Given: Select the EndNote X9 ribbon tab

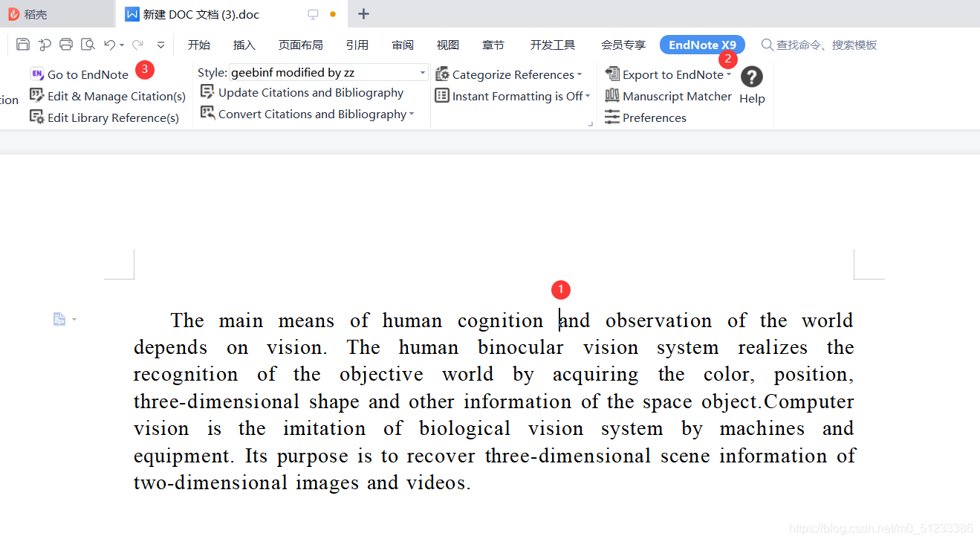Looking at the screenshot, I should point(702,45).
